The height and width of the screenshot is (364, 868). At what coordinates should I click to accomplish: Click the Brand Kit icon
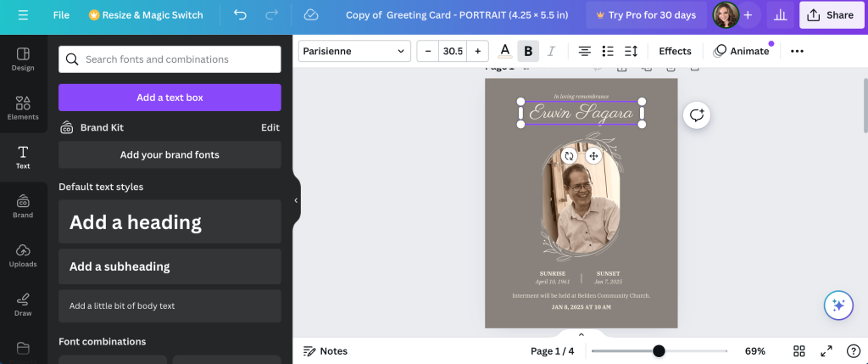tap(66, 127)
